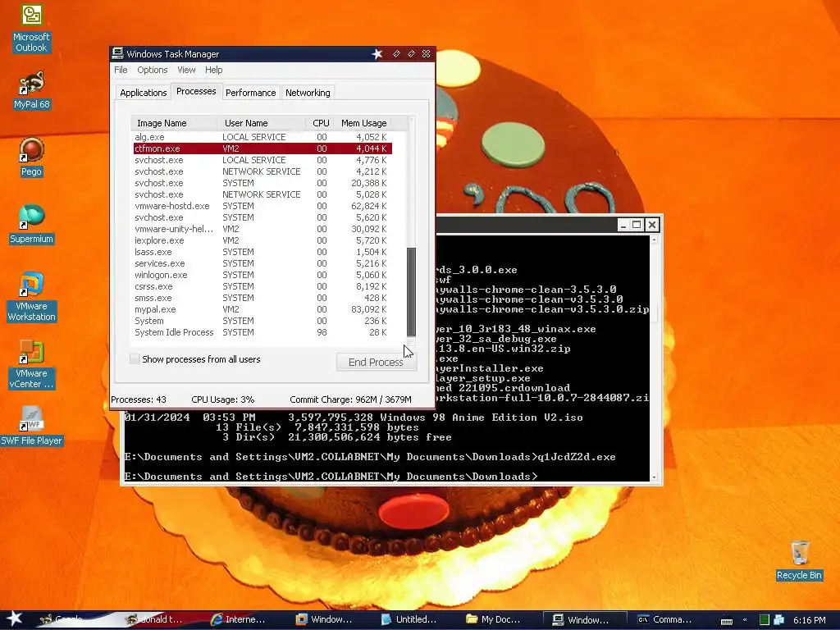This screenshot has height=630, width=840.
Task: Select the VMware vCenter desktop shortcut
Action: tap(31, 364)
